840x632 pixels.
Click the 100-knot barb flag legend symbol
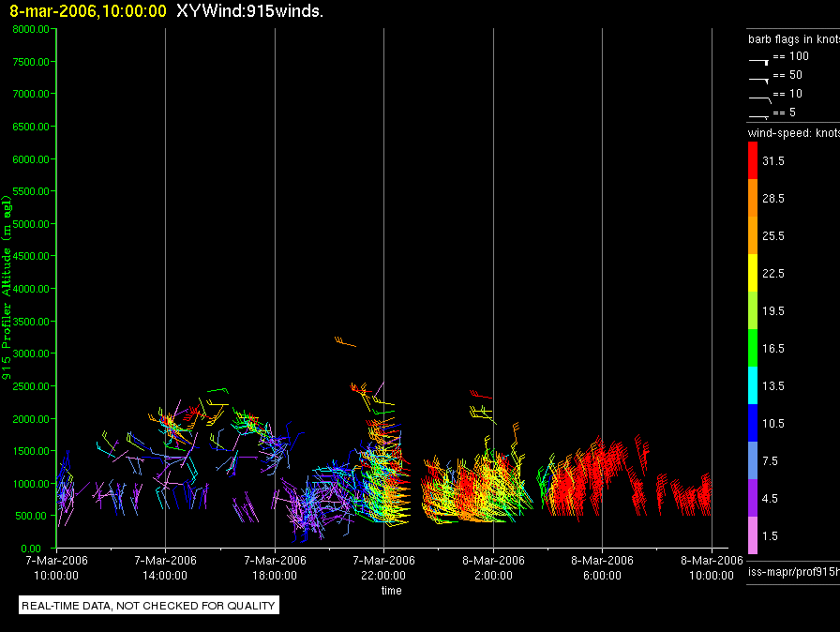point(759,62)
